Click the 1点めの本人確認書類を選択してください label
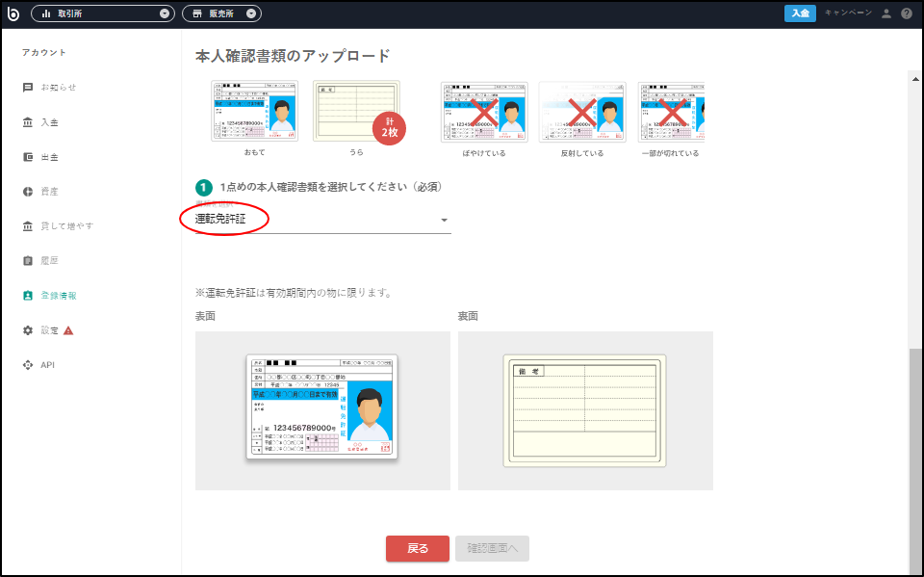924x577 pixels. tap(331, 187)
